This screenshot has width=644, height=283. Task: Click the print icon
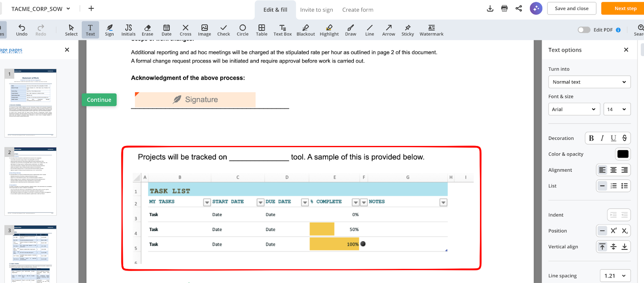click(504, 8)
